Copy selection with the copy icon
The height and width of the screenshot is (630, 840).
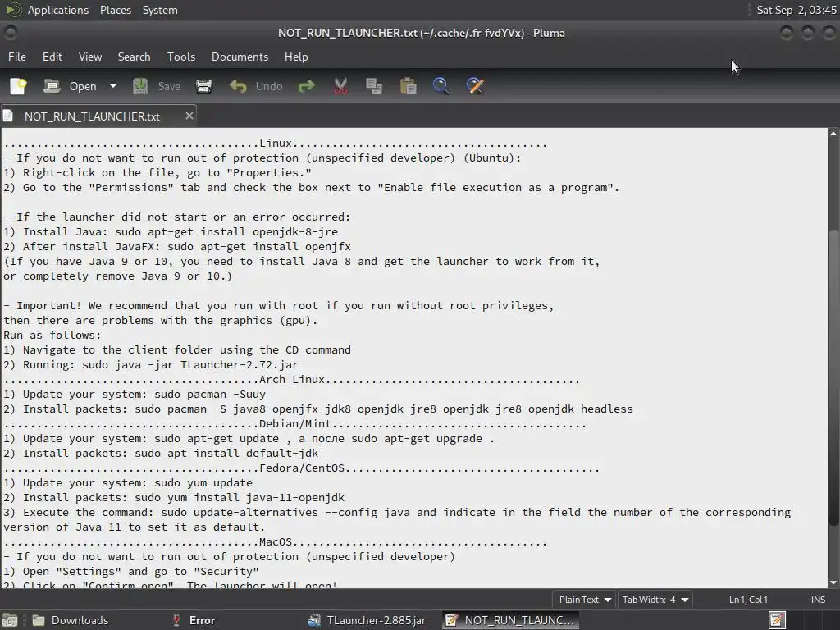(x=374, y=86)
